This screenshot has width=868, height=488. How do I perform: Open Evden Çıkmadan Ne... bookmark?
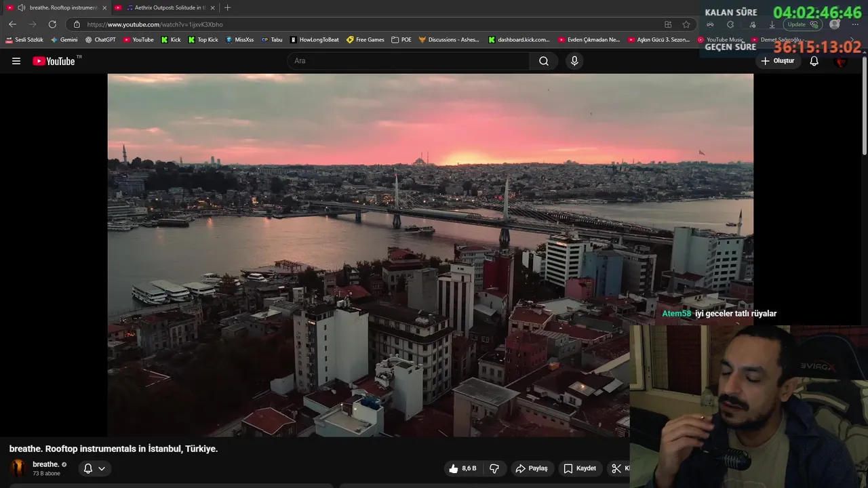click(x=589, y=39)
